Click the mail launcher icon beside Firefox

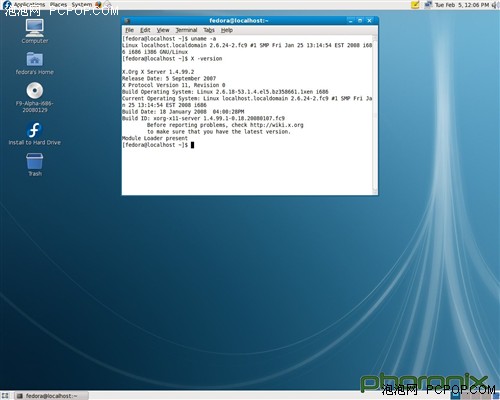[x=108, y=5]
